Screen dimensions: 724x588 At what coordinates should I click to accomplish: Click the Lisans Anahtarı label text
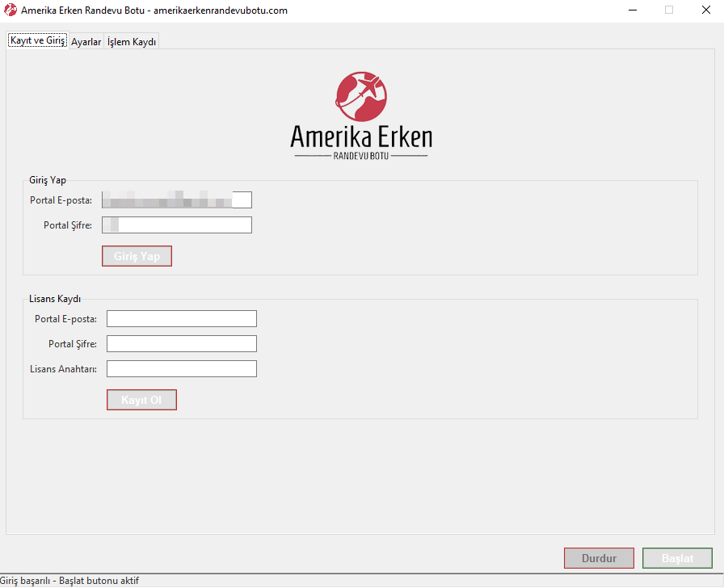coord(63,369)
